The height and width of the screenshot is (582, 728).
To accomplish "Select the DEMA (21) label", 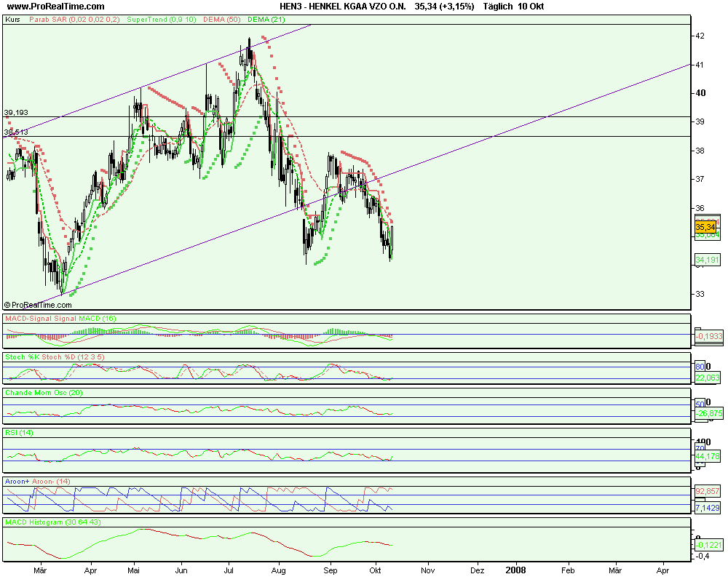I will pos(266,20).
